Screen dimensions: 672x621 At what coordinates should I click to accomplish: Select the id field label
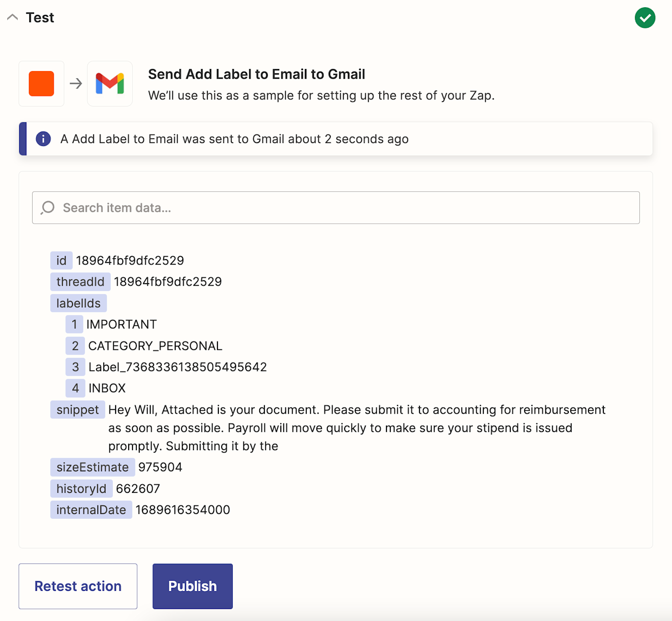pos(61,261)
